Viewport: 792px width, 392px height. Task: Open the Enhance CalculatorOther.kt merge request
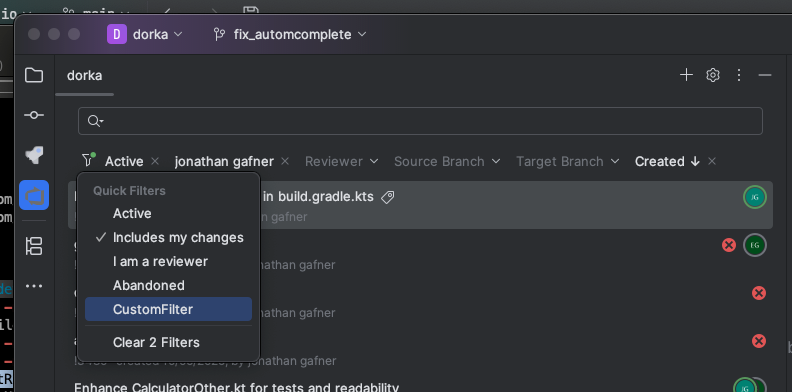(236, 387)
